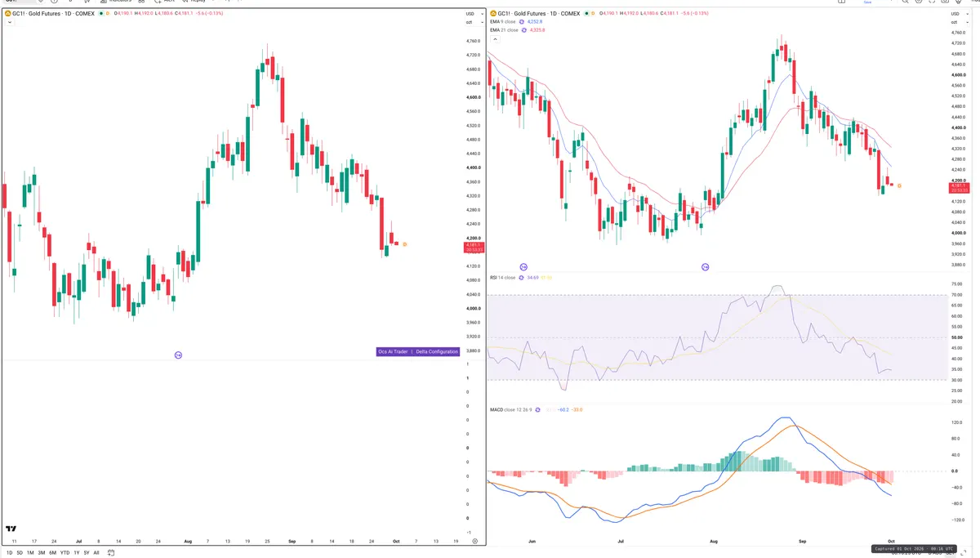Click orange D badge in right chart title
Screen dimensions: 980x558
(x=594, y=14)
